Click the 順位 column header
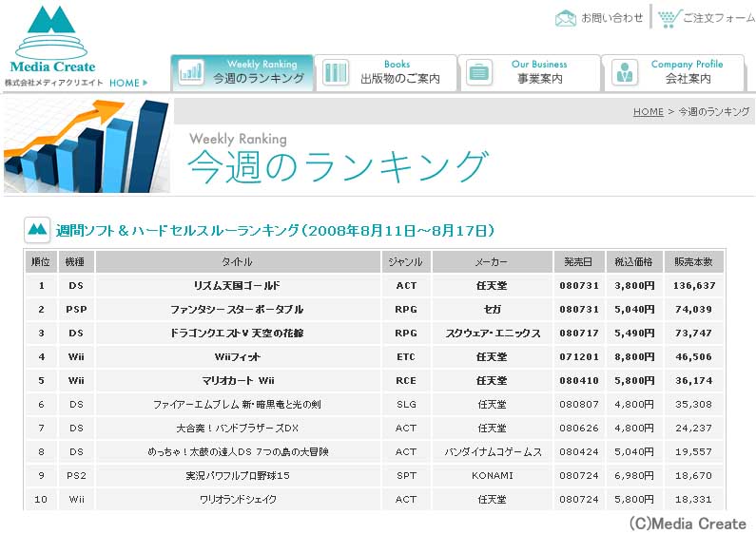 tap(41, 261)
